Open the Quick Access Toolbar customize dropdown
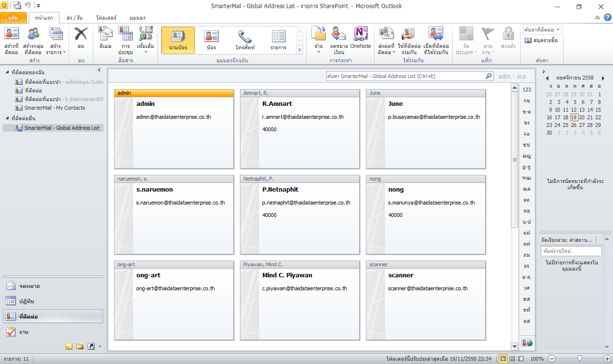 click(x=38, y=6)
